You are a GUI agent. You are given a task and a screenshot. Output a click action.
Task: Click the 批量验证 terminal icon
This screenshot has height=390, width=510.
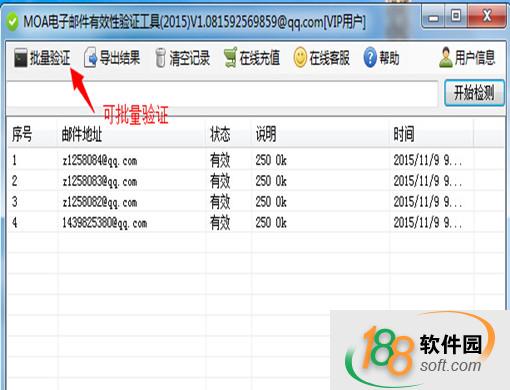[21, 58]
